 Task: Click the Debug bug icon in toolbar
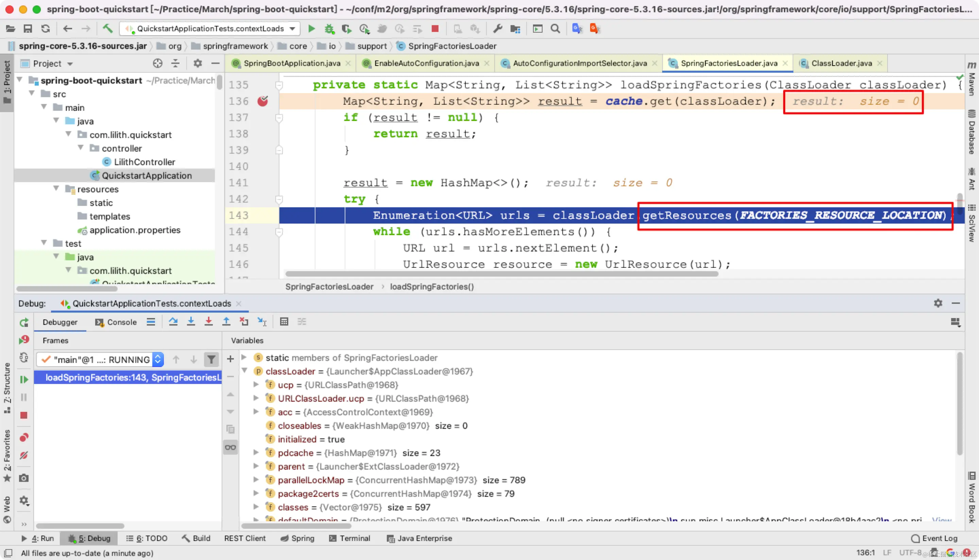(x=329, y=29)
